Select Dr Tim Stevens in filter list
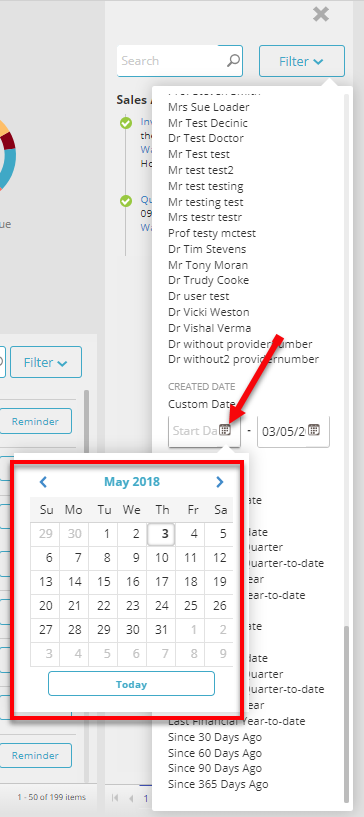Screen dimensions: 364x817 (207, 249)
